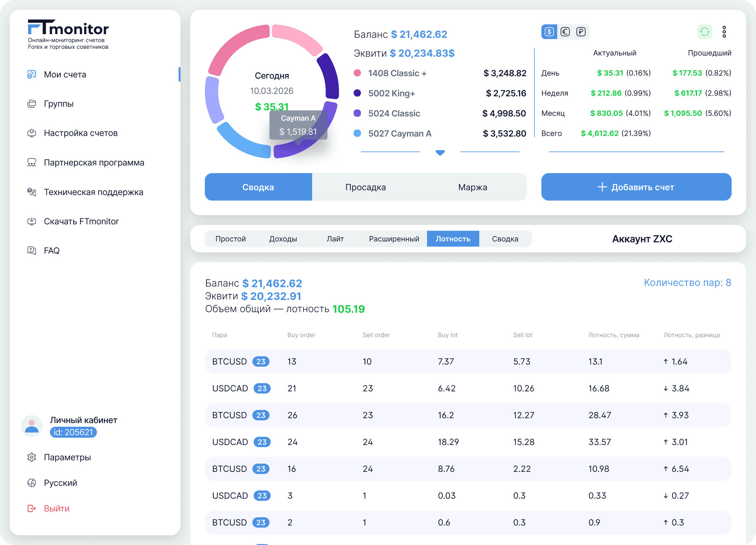Click the Выйти logout link
Viewport: 756px width, 545px height.
pyautogui.click(x=56, y=508)
